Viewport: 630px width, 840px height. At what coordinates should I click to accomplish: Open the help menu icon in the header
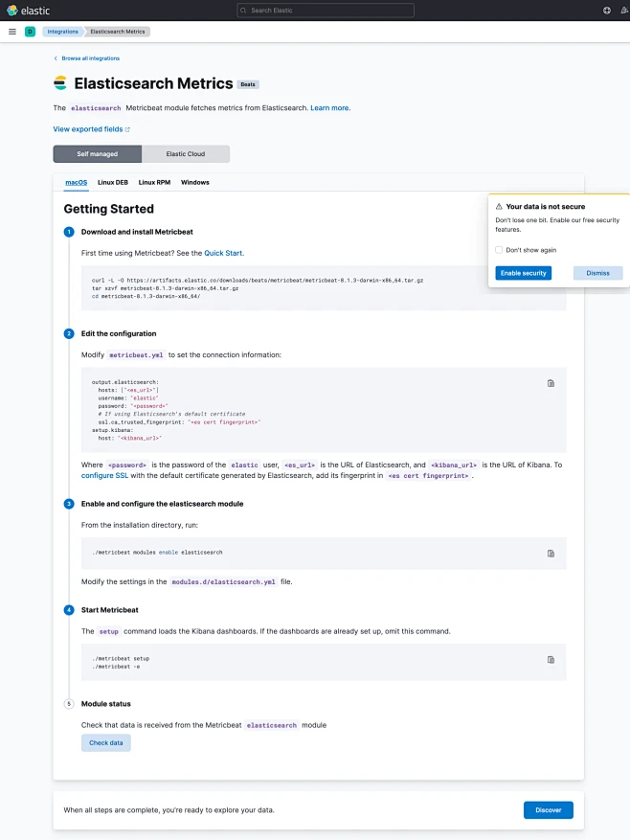607,11
